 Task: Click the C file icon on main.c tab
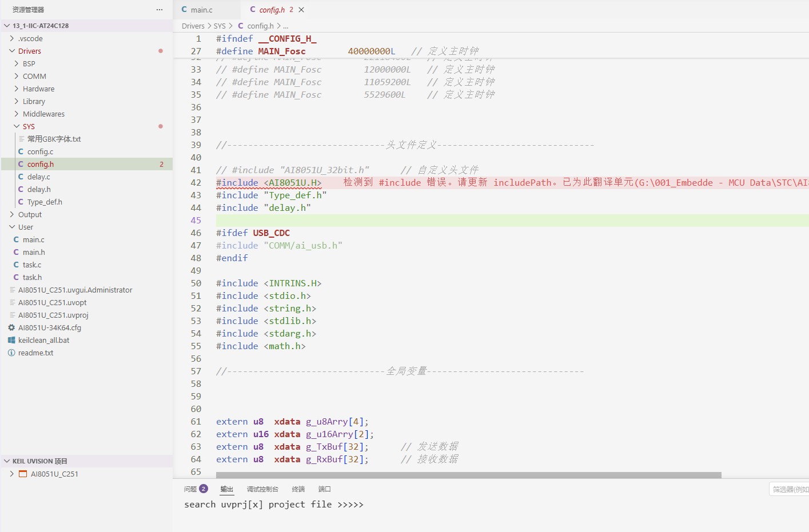click(x=184, y=10)
